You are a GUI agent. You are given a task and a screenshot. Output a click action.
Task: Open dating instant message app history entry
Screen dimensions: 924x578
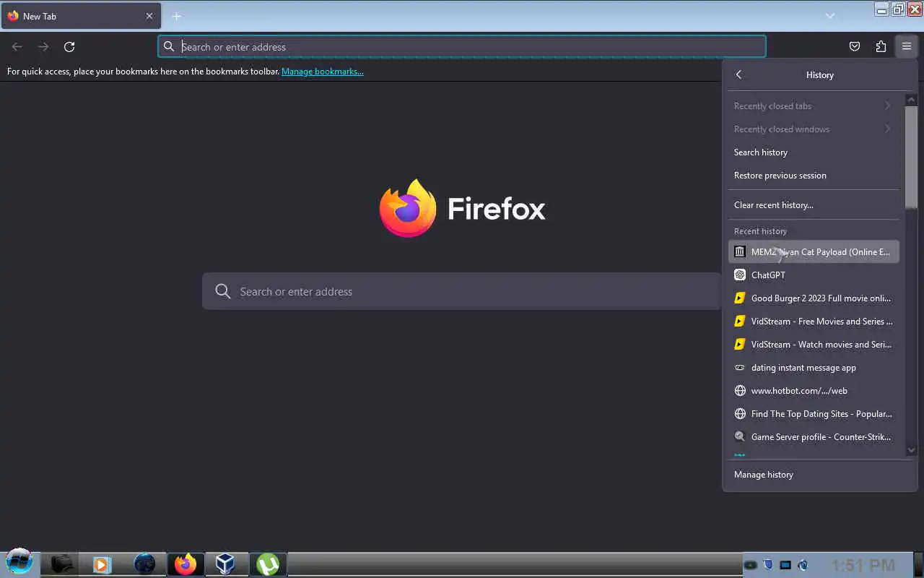[x=814, y=368]
